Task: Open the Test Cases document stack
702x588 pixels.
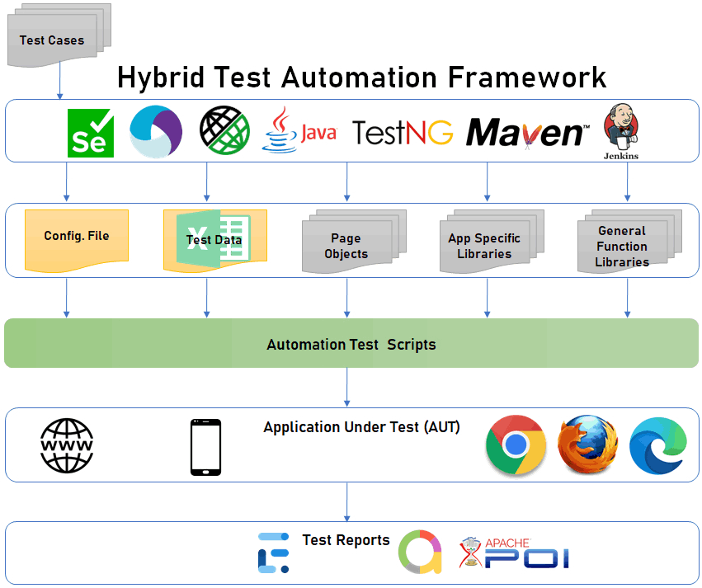Action: click(59, 35)
